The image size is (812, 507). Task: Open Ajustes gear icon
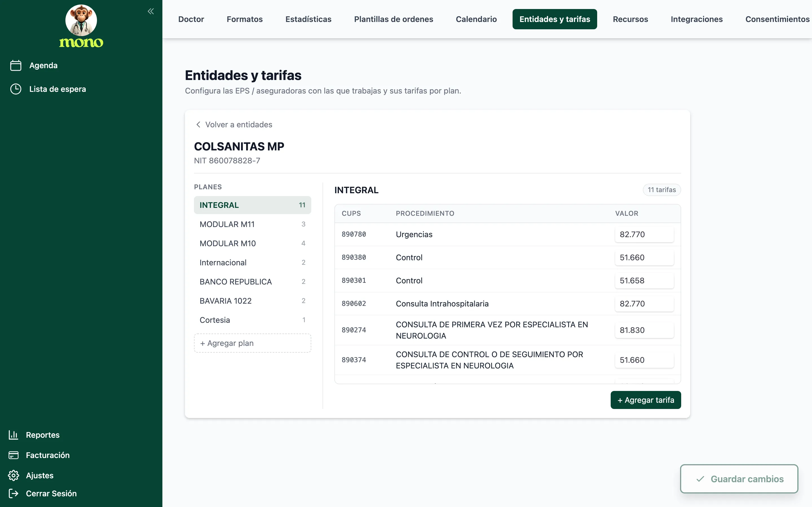point(14,475)
